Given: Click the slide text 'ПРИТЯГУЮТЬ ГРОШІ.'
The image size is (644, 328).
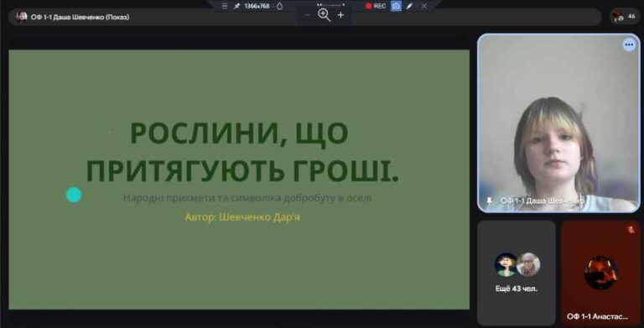Looking at the screenshot, I should pos(242,170).
